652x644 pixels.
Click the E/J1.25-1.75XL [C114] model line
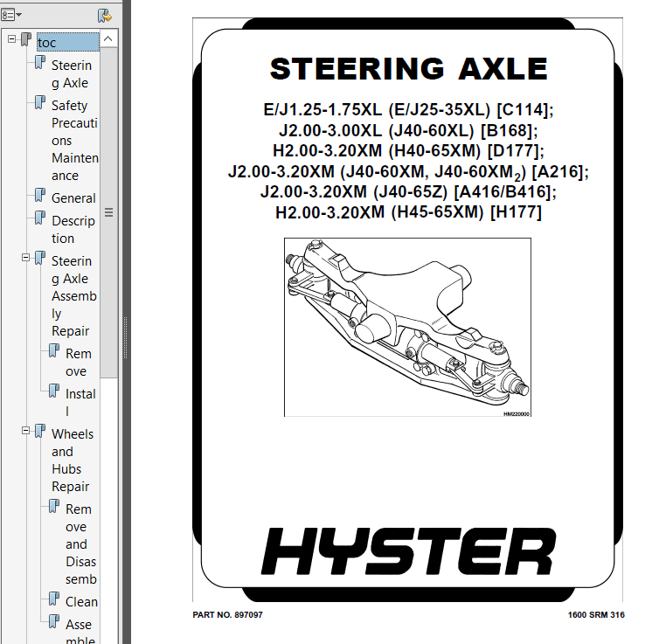click(408, 110)
